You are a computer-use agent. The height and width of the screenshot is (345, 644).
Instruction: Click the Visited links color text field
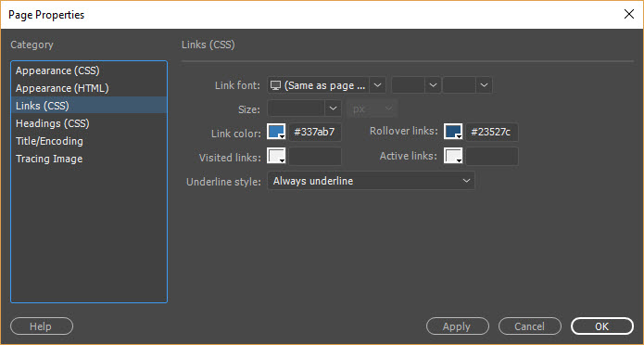[315, 156]
